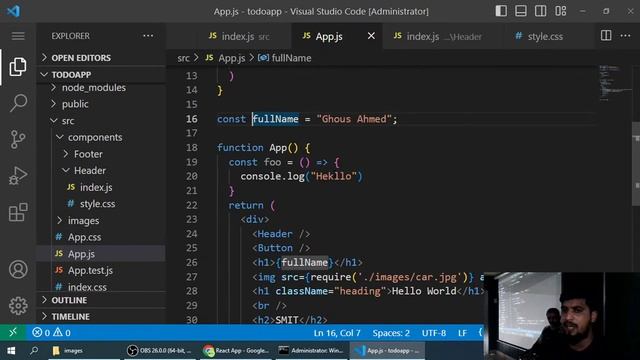Open the Run and Debug view
The width and height of the screenshot is (640, 360).
pos(18,176)
